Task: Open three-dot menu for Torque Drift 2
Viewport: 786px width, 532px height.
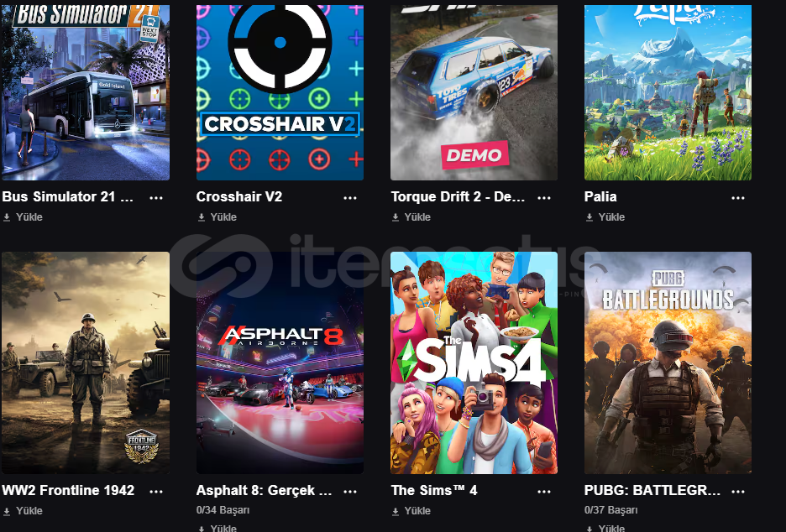Action: pos(544,197)
